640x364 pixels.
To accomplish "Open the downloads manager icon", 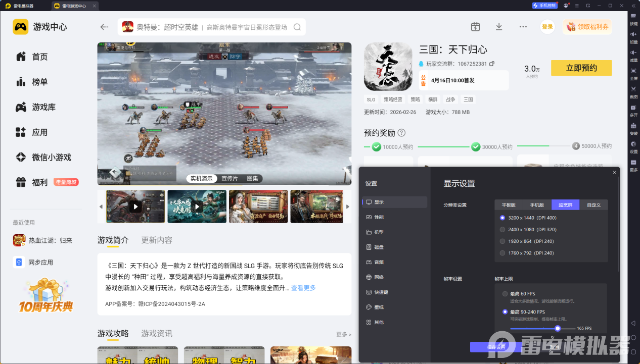I will coord(499,27).
